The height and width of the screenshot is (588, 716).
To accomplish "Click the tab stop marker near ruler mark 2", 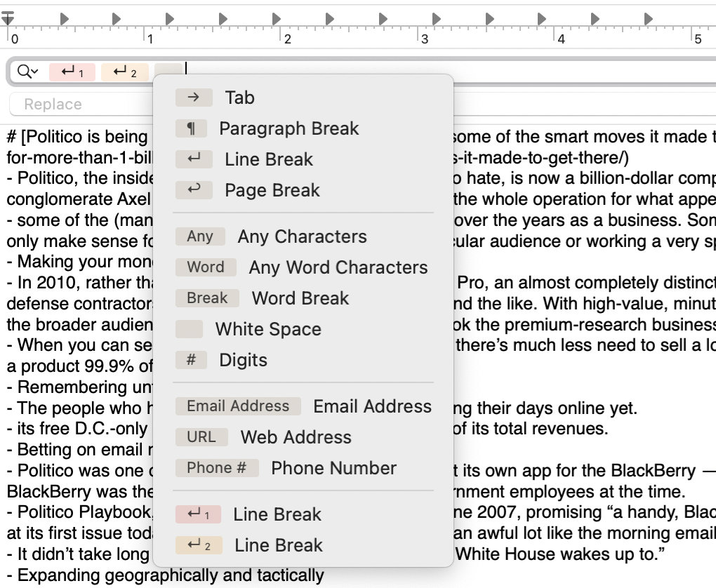I will coord(276,18).
